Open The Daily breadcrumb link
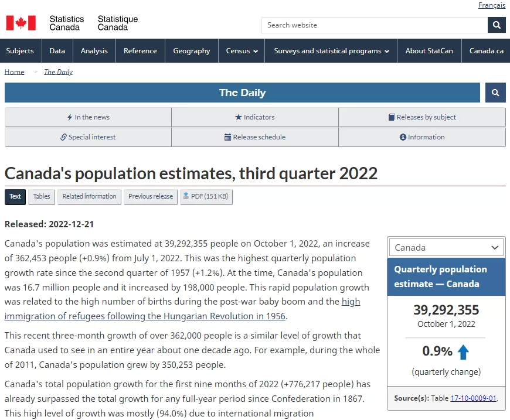The width and height of the screenshot is (510, 420). click(x=58, y=72)
